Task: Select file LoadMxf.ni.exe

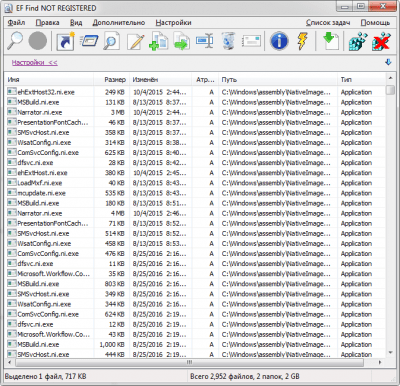Action: point(40,183)
